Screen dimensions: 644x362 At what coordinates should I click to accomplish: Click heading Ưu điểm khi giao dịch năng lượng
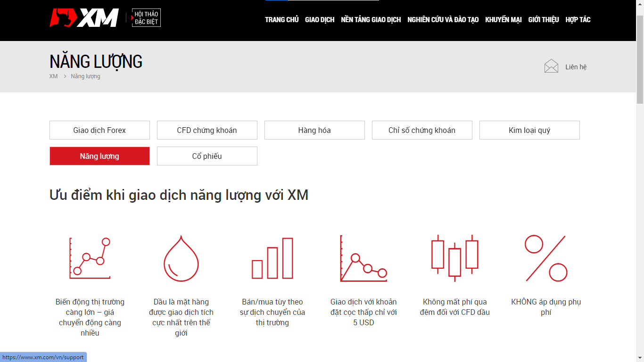tap(179, 195)
